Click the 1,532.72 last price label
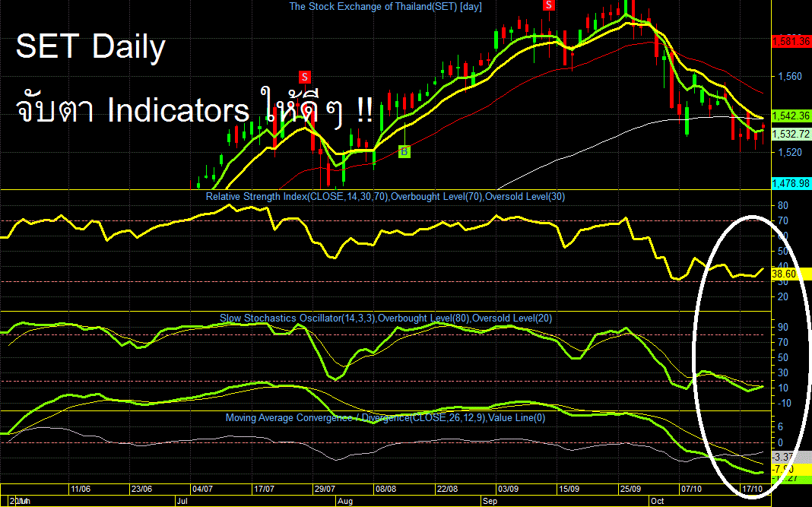The width and height of the screenshot is (812, 507). click(x=791, y=135)
